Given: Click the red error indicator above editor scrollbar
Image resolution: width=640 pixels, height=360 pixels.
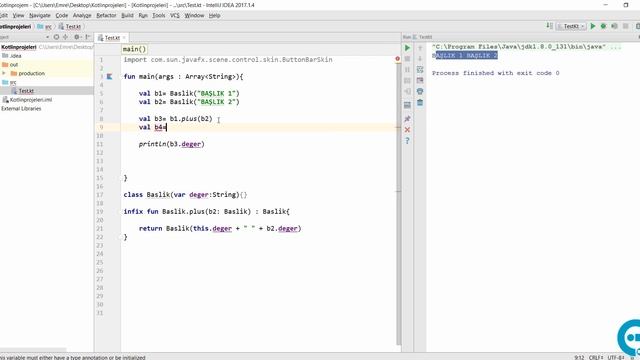Looking at the screenshot, I should [398, 59].
